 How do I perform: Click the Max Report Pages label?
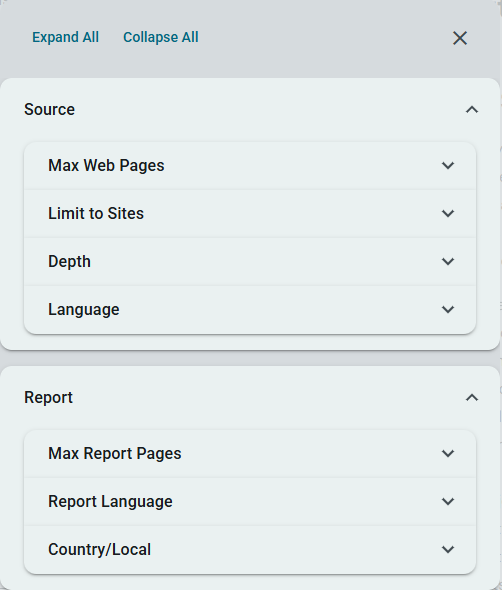point(115,453)
